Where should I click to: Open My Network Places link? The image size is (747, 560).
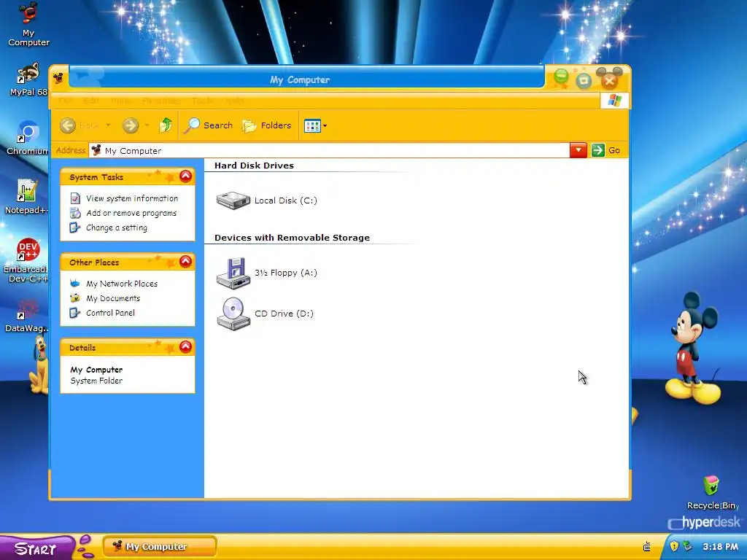click(122, 284)
